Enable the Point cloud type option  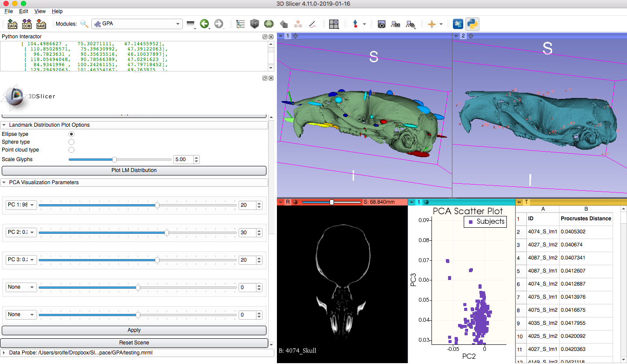coord(71,150)
